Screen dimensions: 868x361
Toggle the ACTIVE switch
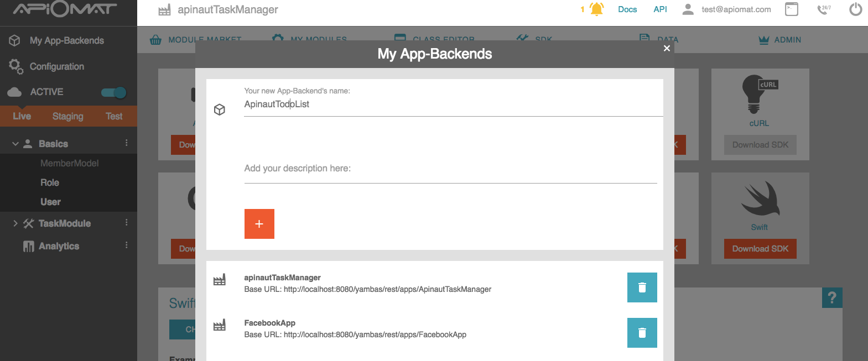point(114,92)
